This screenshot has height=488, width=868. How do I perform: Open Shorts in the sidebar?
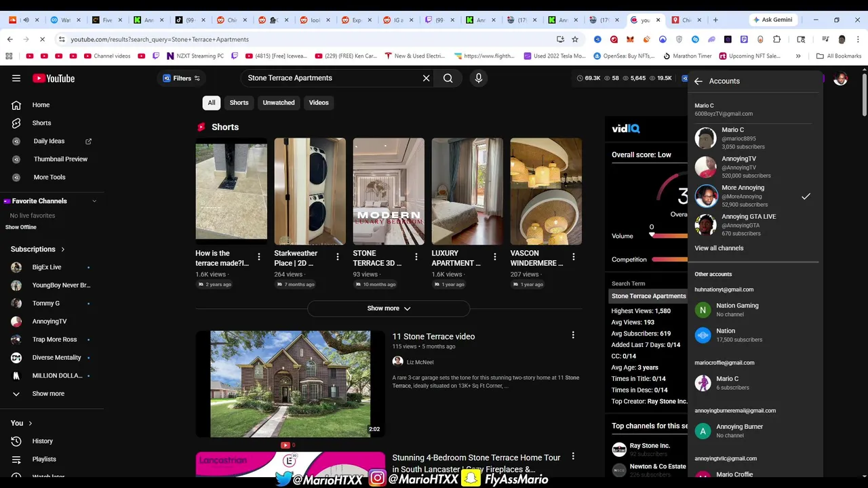41,123
